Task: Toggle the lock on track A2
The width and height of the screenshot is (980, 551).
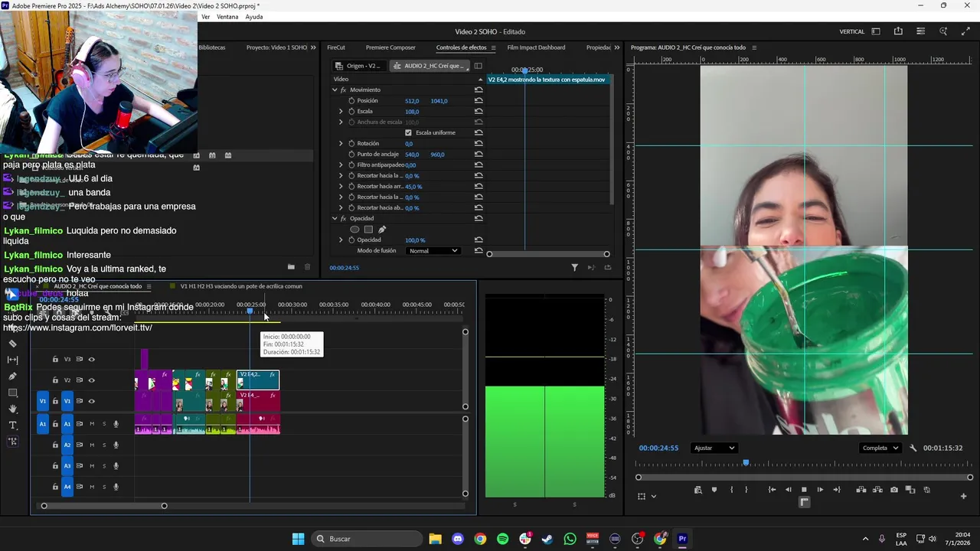Action: point(55,445)
